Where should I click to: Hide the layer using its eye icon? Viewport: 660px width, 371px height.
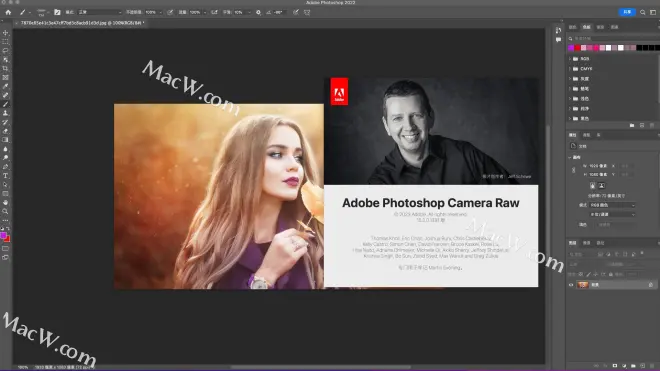571,285
